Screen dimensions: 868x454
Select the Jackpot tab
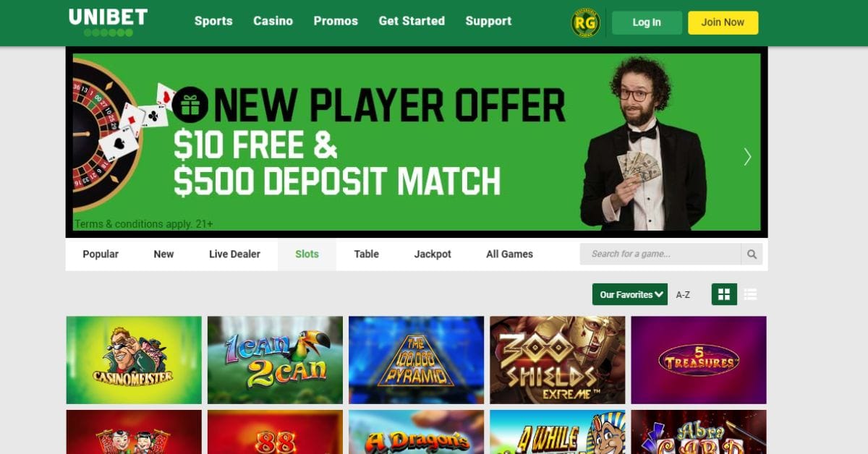coord(433,254)
